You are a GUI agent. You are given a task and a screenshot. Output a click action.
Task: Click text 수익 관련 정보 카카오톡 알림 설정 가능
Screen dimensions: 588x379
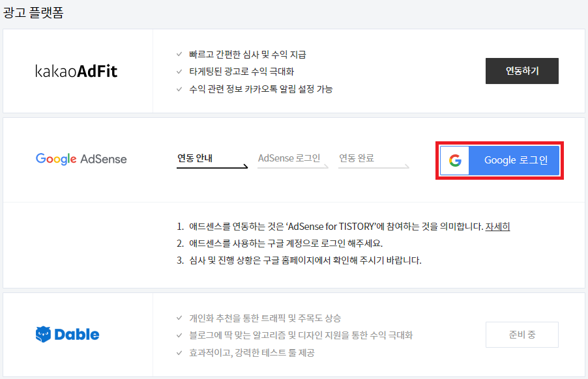261,89
